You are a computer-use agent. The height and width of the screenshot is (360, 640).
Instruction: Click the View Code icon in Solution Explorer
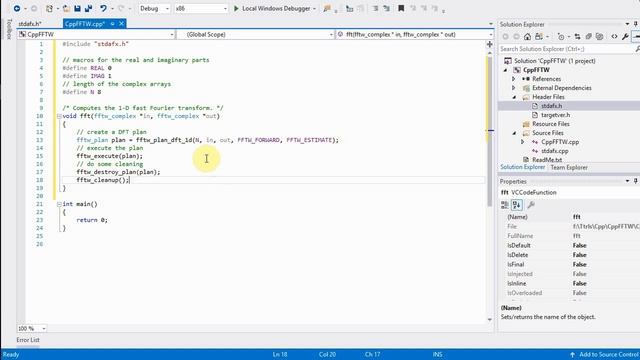pos(614,37)
